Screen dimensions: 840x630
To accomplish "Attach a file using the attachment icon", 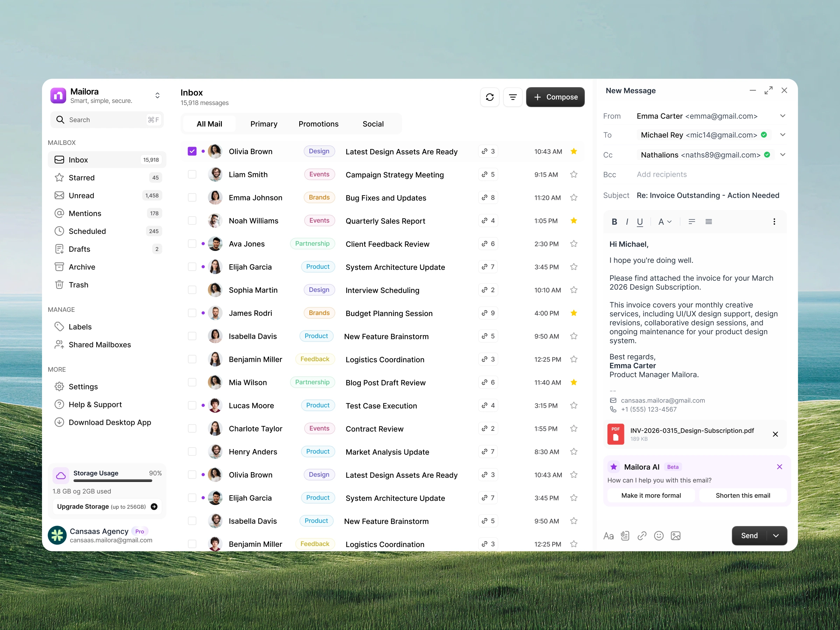I will 625,536.
